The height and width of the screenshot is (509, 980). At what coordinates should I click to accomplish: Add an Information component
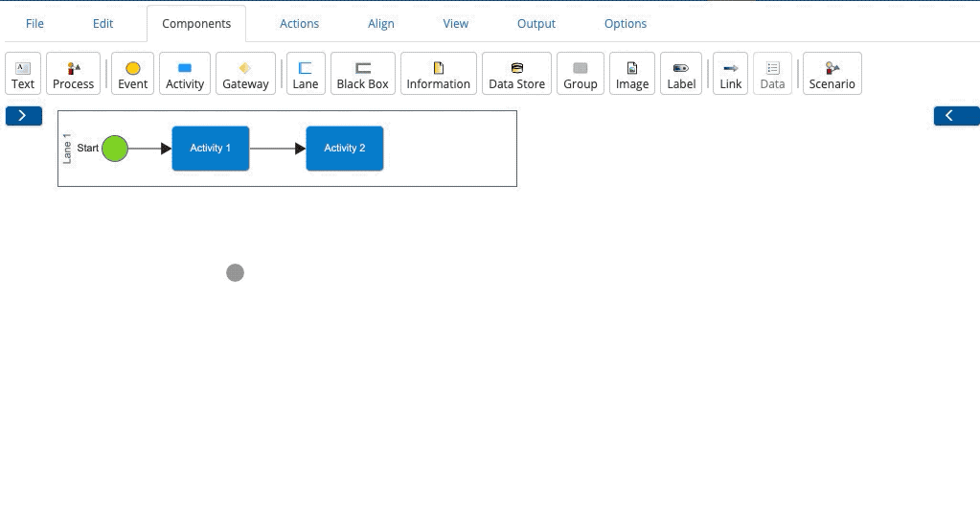pyautogui.click(x=438, y=74)
